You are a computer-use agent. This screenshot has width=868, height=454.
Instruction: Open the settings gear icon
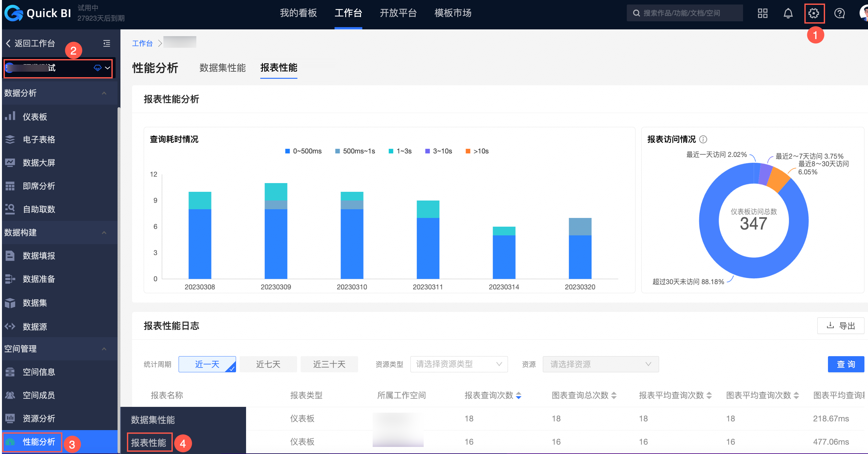click(814, 14)
